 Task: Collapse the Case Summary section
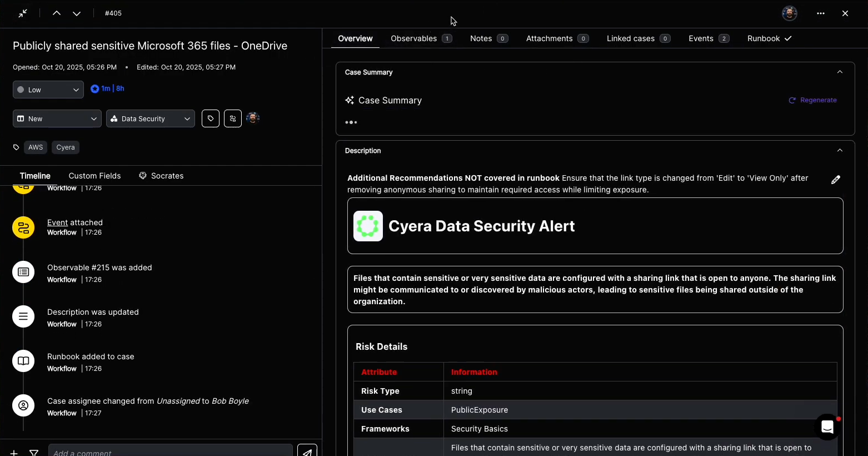(x=840, y=72)
